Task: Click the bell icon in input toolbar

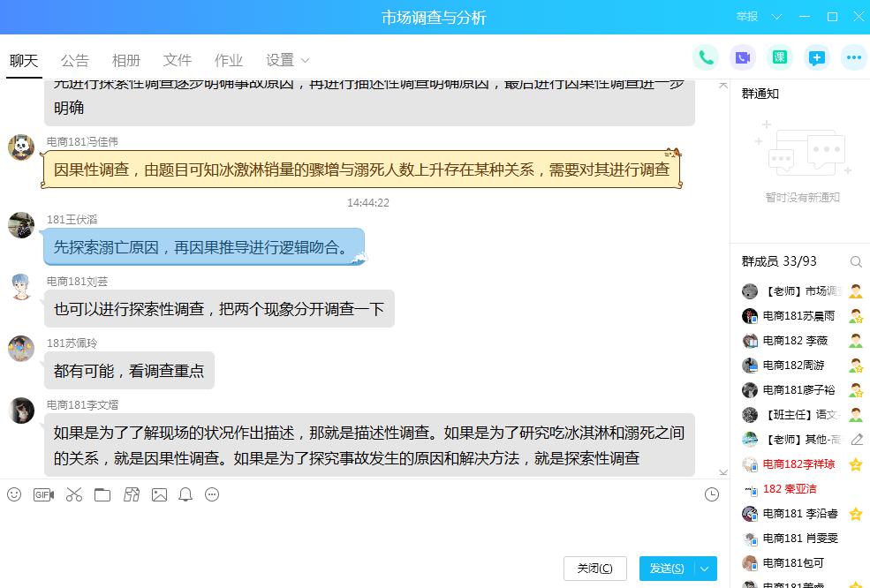Action: [185, 494]
